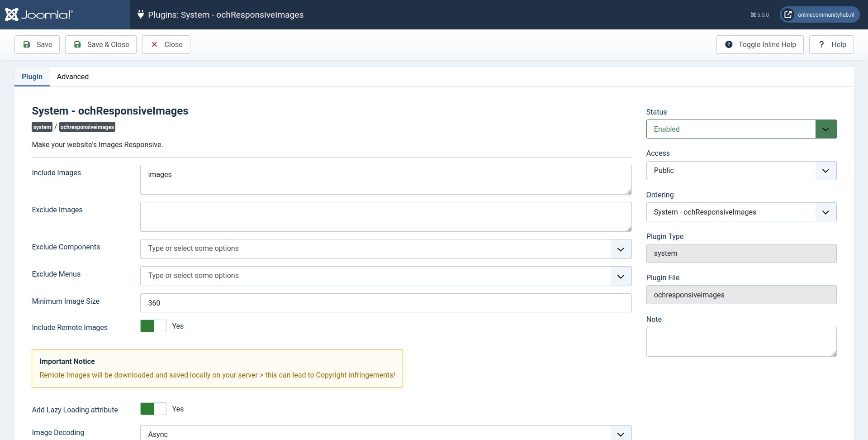This screenshot has width=868, height=440.
Task: Click the 'Include Remote Images' label
Action: click(70, 327)
